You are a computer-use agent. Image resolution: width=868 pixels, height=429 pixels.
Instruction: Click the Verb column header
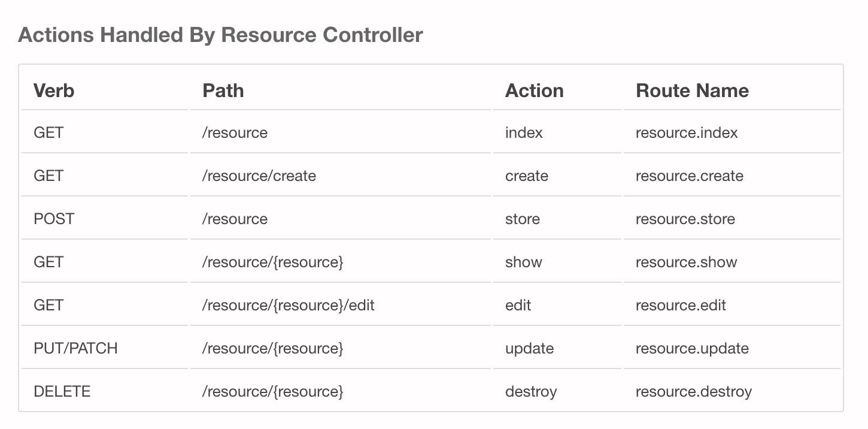point(54,90)
